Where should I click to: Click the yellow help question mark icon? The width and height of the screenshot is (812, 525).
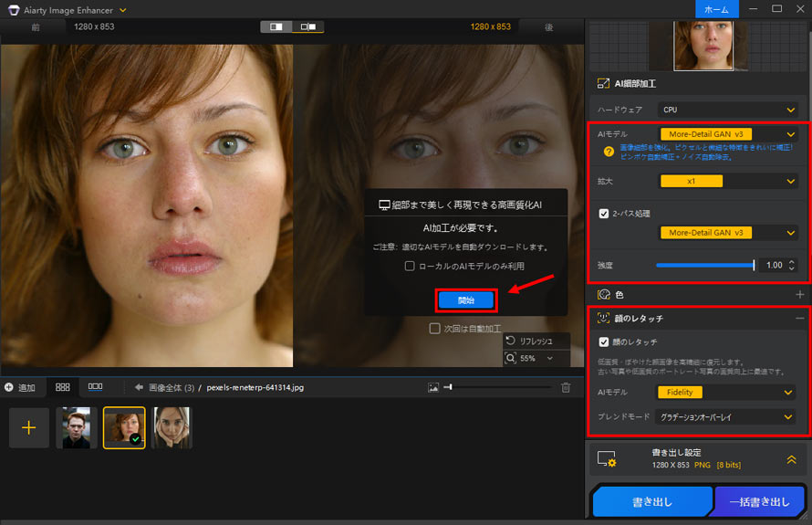(x=609, y=151)
